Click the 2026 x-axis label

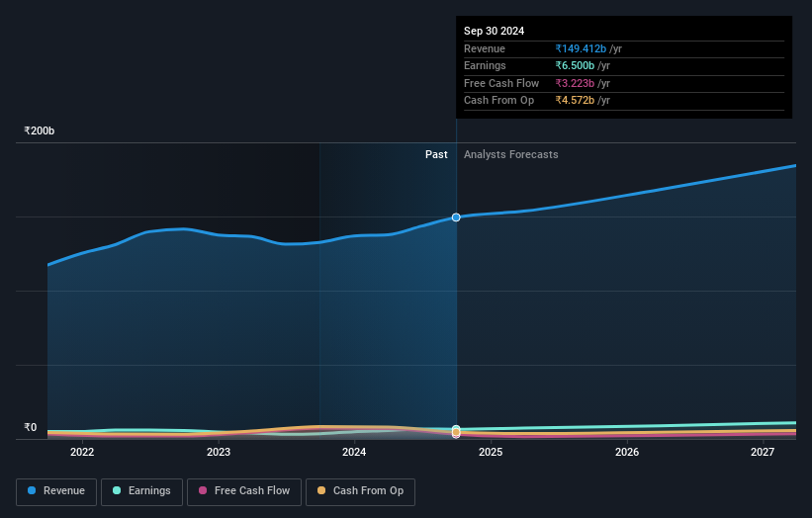point(627,452)
